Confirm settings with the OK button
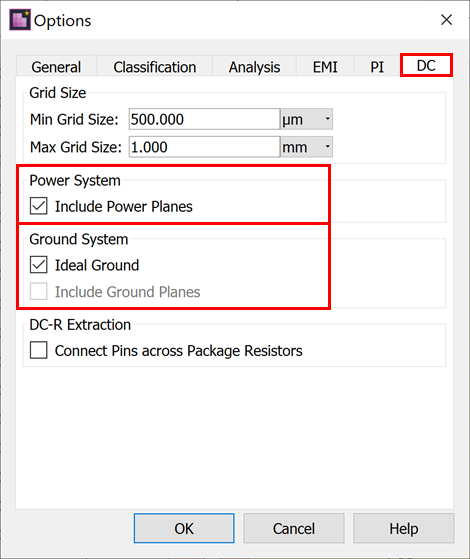470x559 pixels. click(184, 528)
